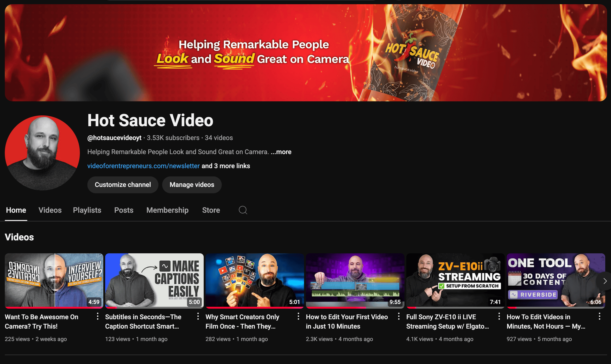Open the videoforentrepreneurs.com/newsletter link
This screenshot has height=364, width=611.
coord(143,166)
